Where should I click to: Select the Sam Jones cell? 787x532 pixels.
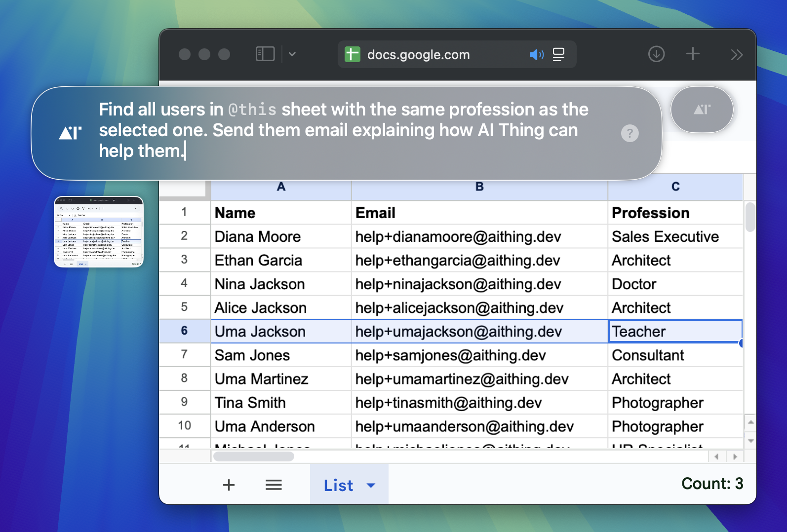tap(281, 355)
